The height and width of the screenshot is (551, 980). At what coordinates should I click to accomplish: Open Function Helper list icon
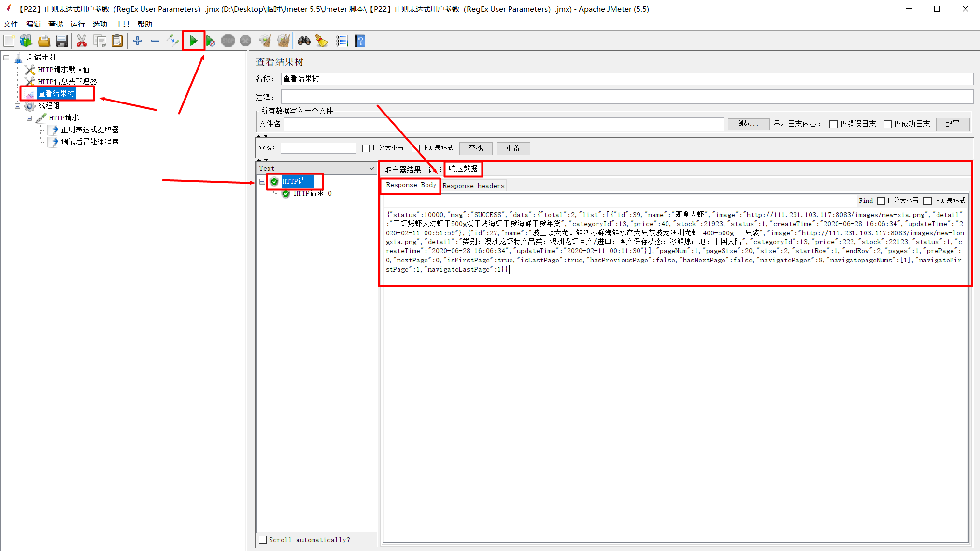341,41
